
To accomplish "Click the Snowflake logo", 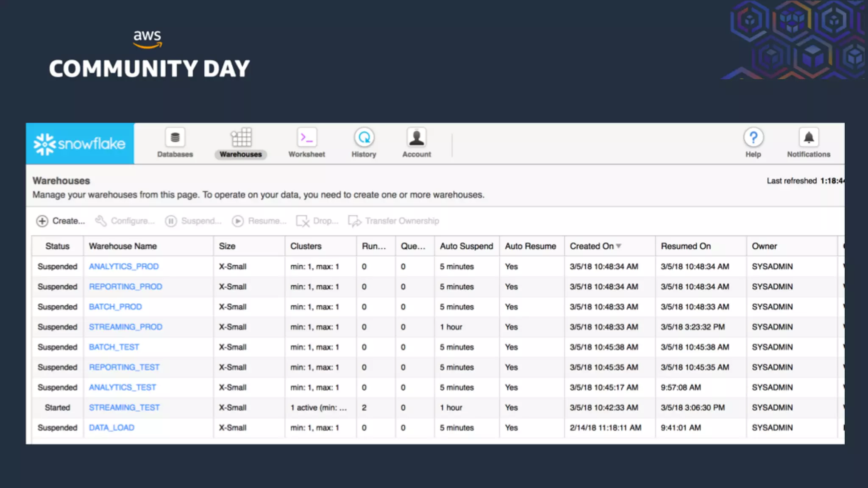I will click(80, 144).
